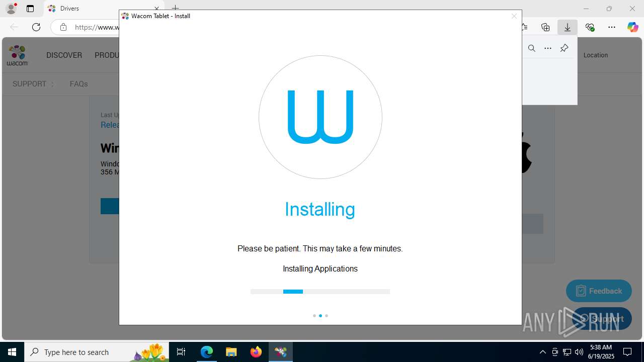The width and height of the screenshot is (644, 362).
Task: Open the Windows Start menu
Action: (x=12, y=352)
